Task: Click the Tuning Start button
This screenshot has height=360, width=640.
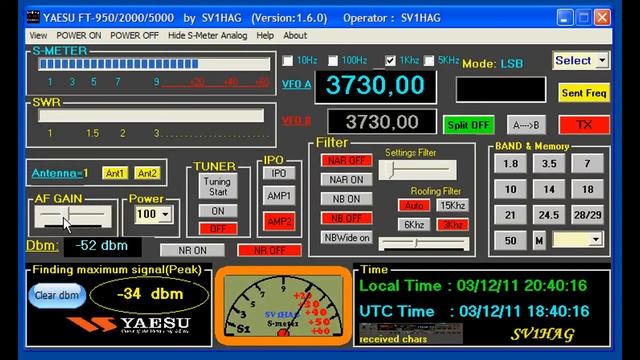Action: [x=218, y=186]
